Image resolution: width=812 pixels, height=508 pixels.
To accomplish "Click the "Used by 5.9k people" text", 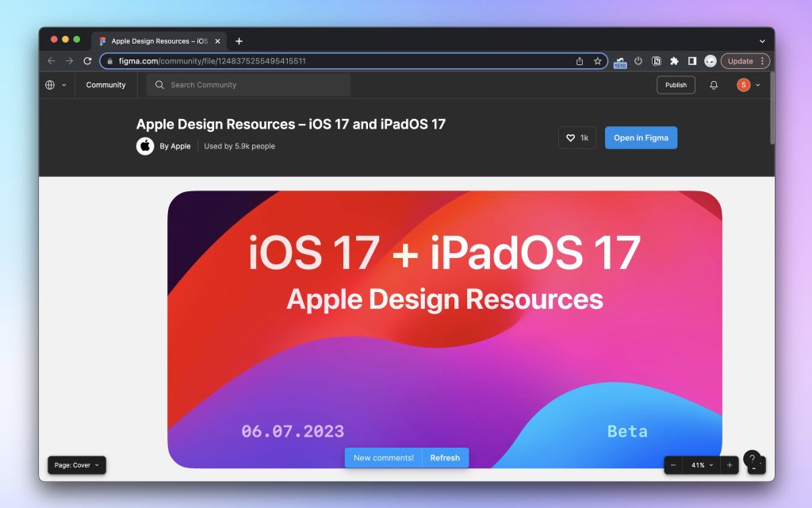I will point(239,146).
